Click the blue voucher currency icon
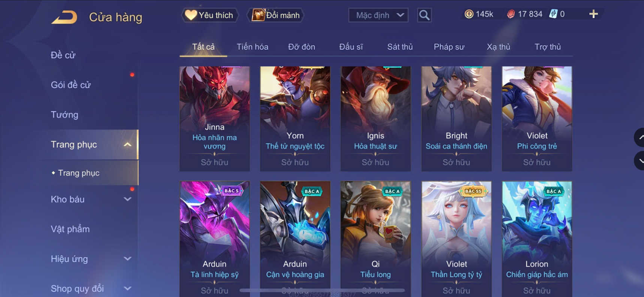The image size is (644, 297). [x=553, y=14]
